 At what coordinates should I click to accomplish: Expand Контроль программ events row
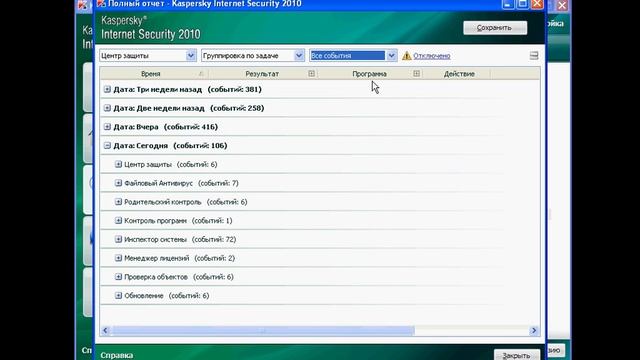[x=118, y=220]
